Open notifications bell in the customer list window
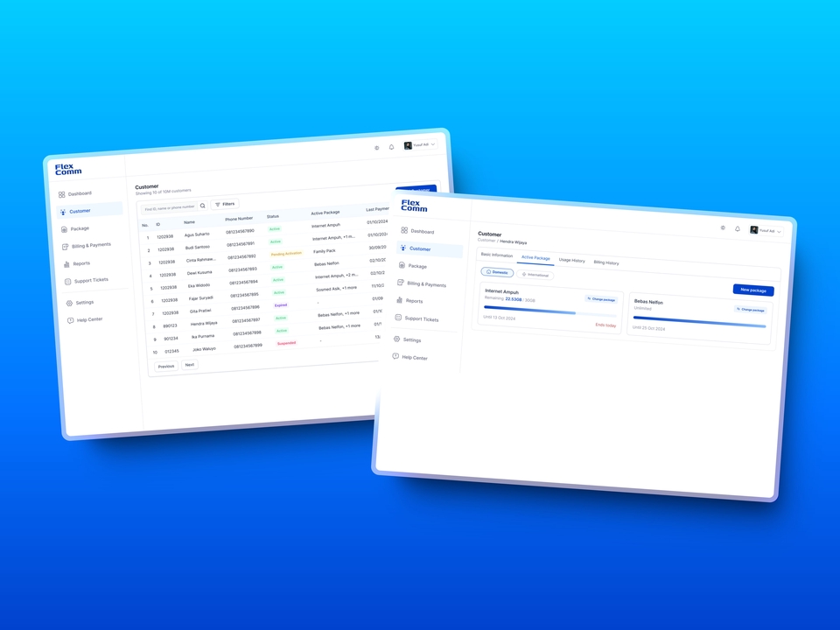This screenshot has width=840, height=630. coord(392,147)
